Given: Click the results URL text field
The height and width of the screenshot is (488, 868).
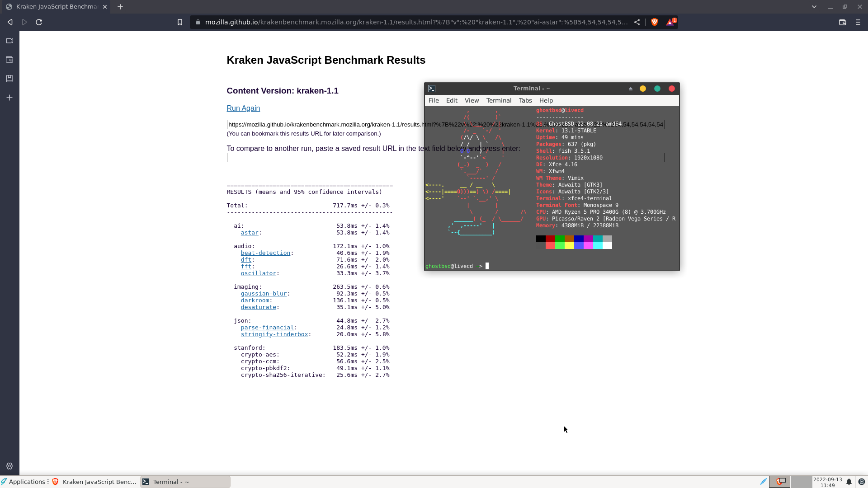Looking at the screenshot, I should [x=445, y=125].
